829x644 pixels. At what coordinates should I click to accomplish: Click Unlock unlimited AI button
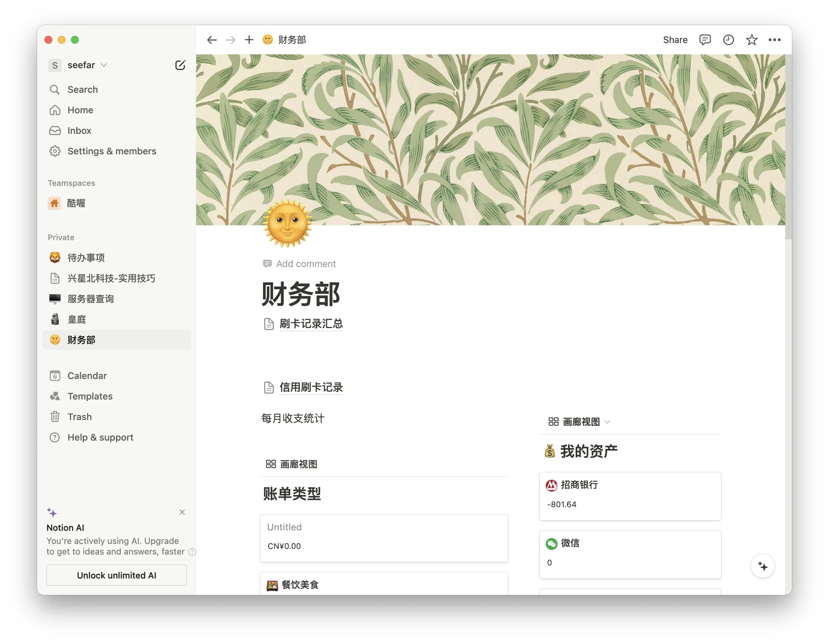click(117, 575)
